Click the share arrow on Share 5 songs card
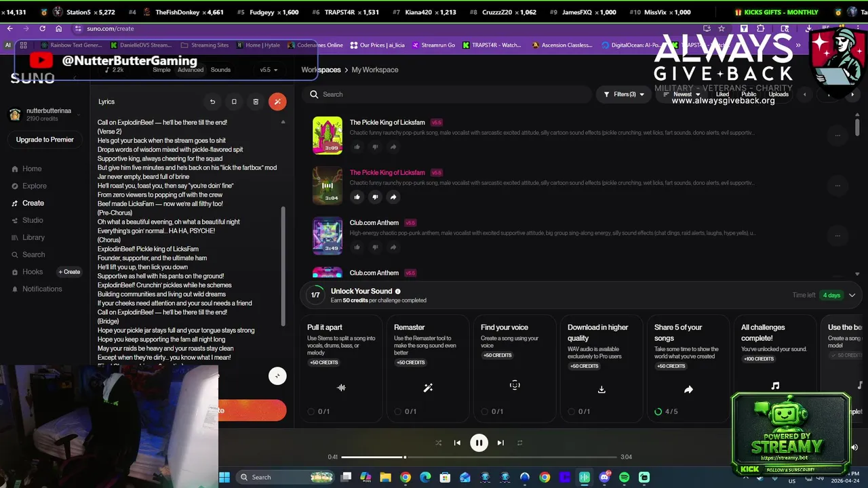This screenshot has width=868, height=488. tap(688, 390)
